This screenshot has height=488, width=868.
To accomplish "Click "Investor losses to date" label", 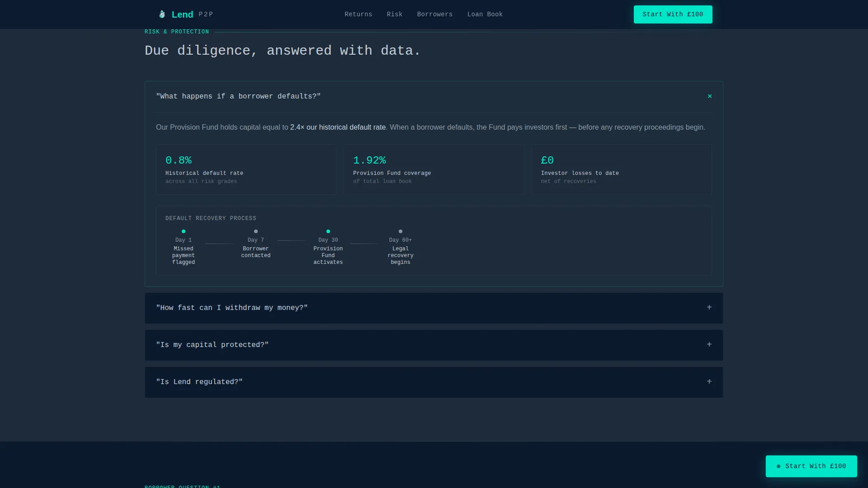I will pos(580,173).
